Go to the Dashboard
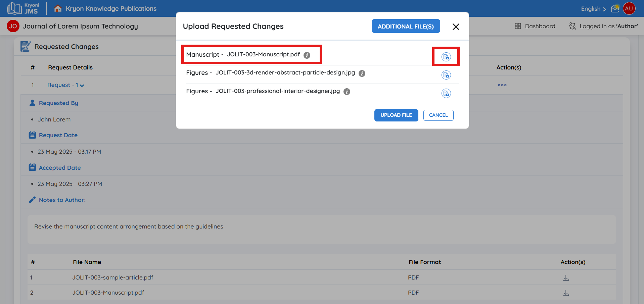Image resolution: width=644 pixels, height=304 pixels. click(535, 26)
